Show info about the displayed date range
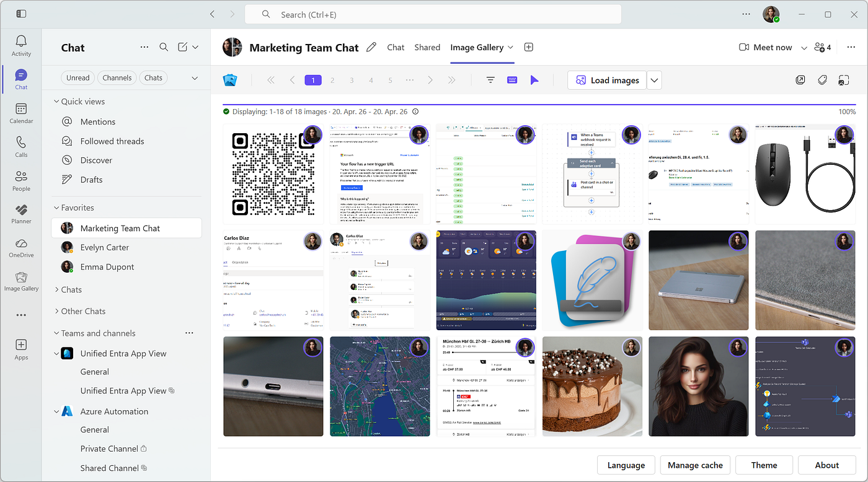Image resolution: width=868 pixels, height=482 pixels. tap(415, 112)
